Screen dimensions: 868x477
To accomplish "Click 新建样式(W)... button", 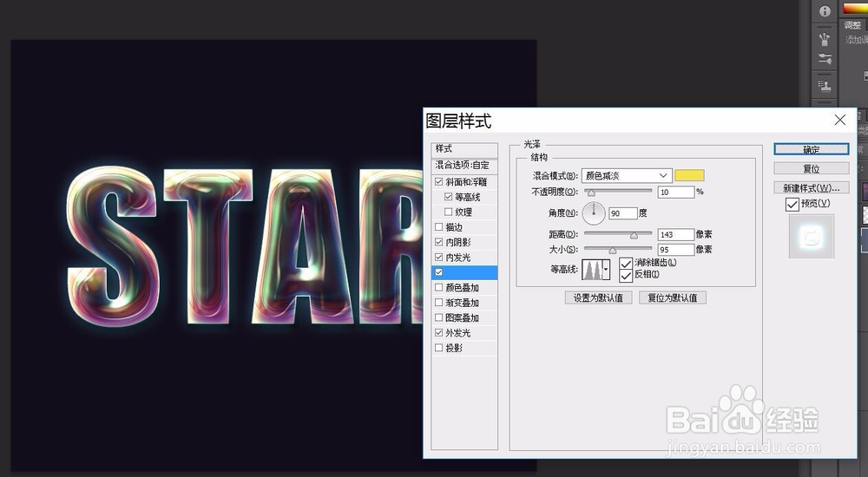I will tap(811, 187).
